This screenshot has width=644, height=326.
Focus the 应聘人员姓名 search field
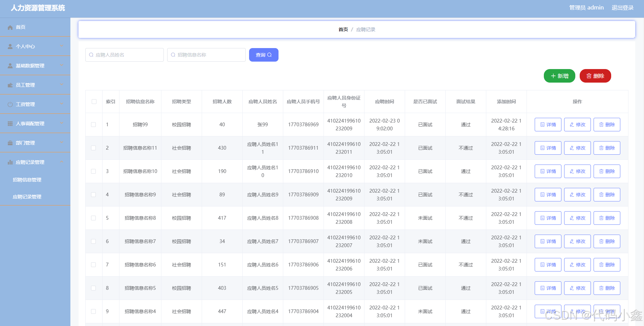125,55
